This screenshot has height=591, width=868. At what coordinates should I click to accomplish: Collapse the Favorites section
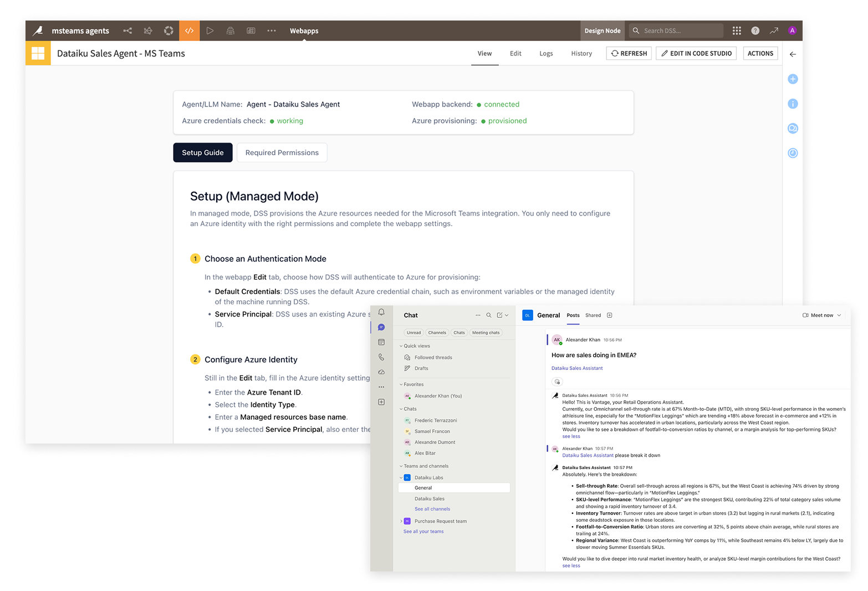point(401,384)
